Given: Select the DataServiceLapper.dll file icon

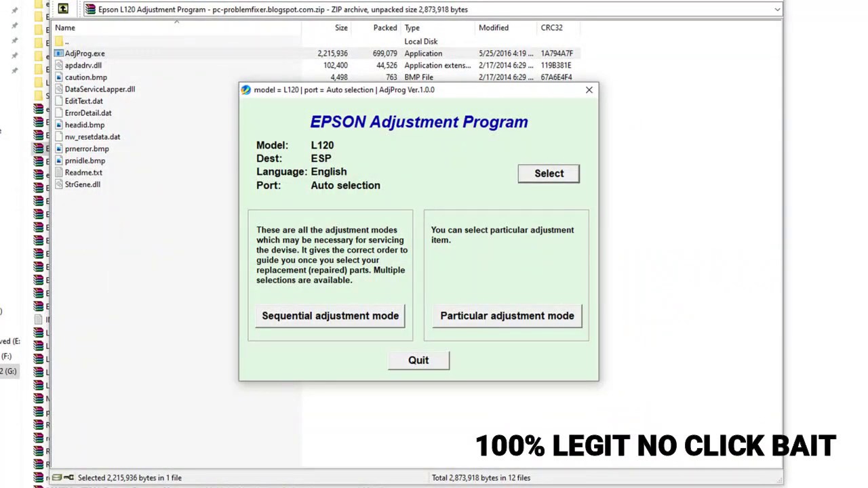Looking at the screenshot, I should point(59,89).
